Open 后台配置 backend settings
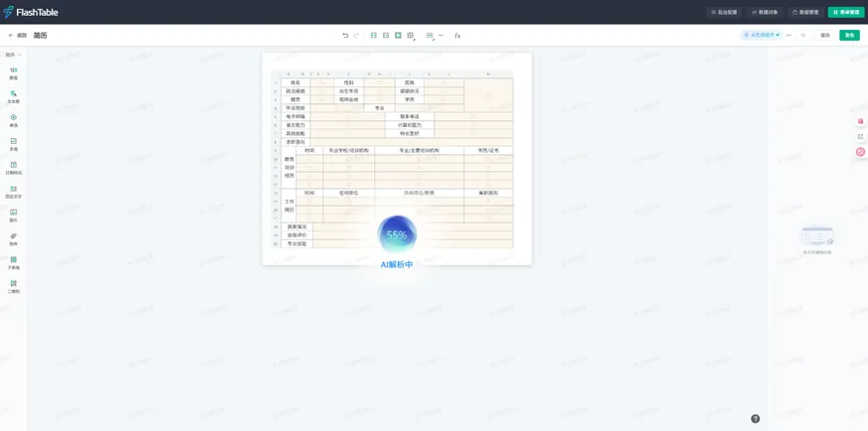The height and width of the screenshot is (431, 868). click(724, 12)
